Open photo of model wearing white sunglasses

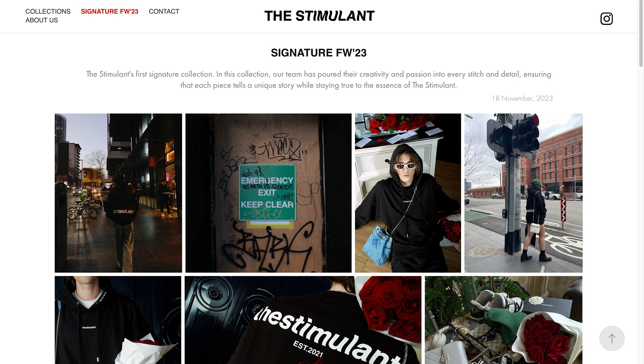tap(408, 193)
